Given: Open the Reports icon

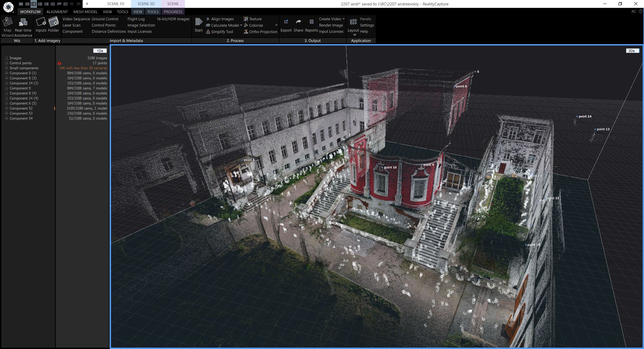Looking at the screenshot, I should click(x=311, y=22).
